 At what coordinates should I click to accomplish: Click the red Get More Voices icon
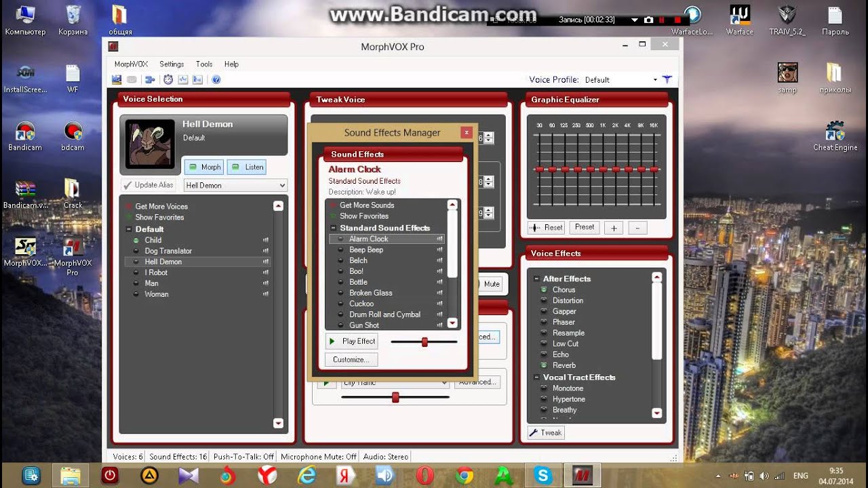point(127,206)
